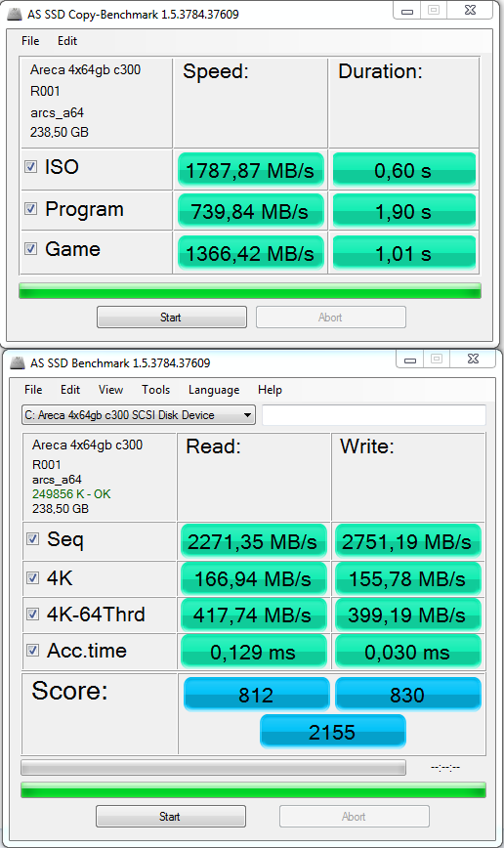Click the Game duration 1,01 s
The height and width of the screenshot is (848, 504).
[403, 253]
